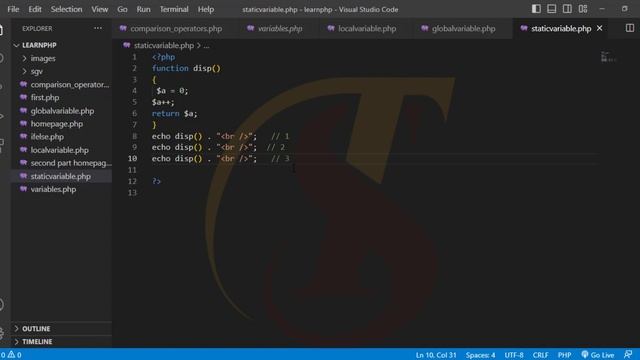Open the Go menu

122,9
